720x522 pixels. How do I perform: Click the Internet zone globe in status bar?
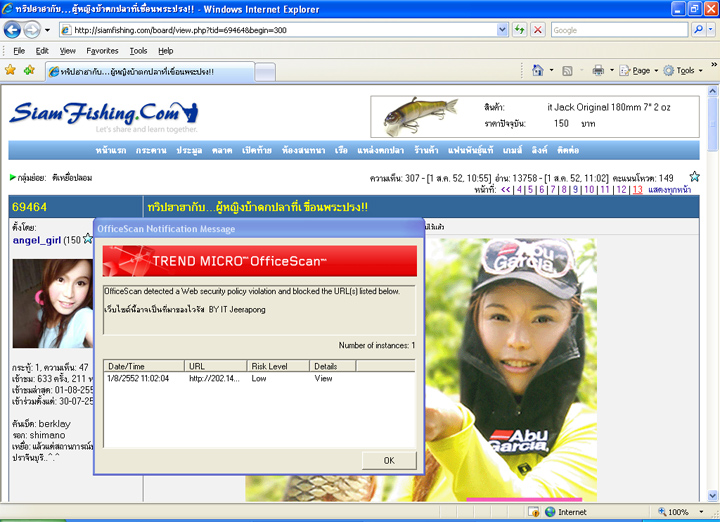tap(550, 511)
